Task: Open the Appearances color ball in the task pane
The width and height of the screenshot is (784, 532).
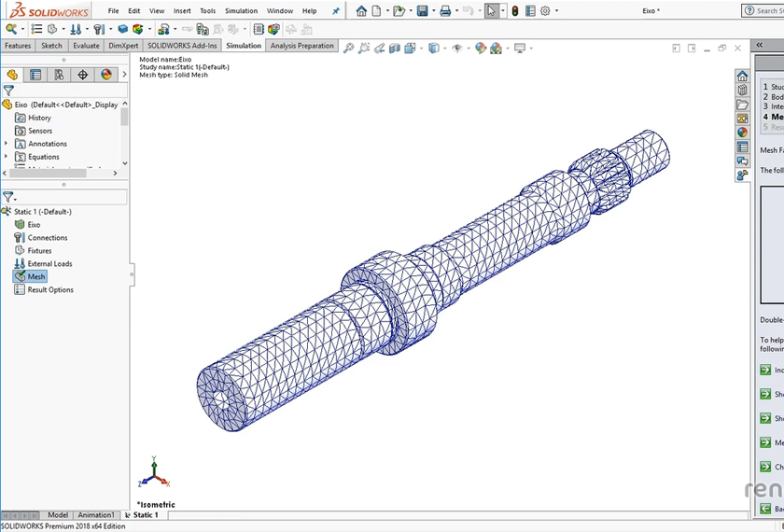Action: pyautogui.click(x=742, y=133)
